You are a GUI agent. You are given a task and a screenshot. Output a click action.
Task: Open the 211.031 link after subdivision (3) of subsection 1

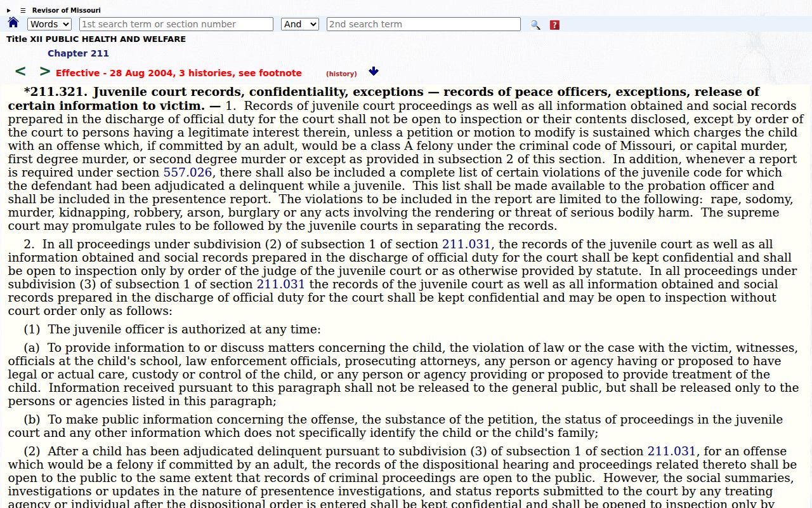[x=281, y=284]
